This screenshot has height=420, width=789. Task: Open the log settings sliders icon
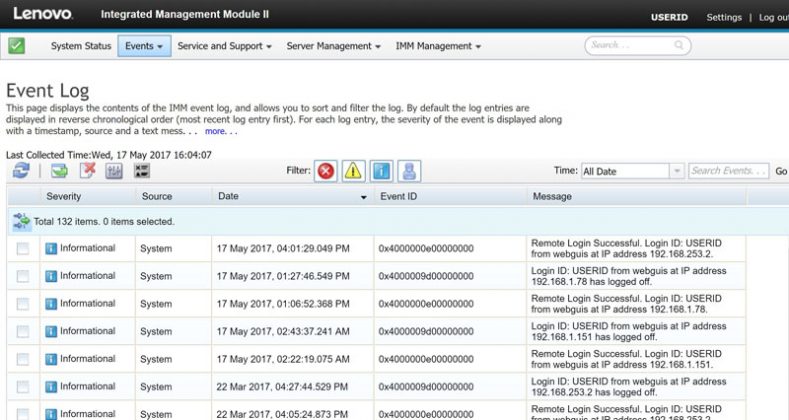click(x=114, y=171)
